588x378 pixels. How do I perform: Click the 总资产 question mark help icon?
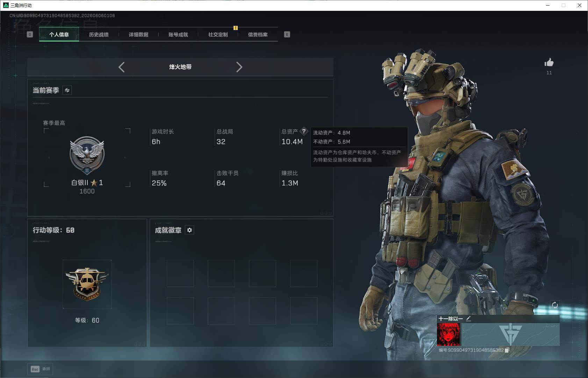pos(304,131)
